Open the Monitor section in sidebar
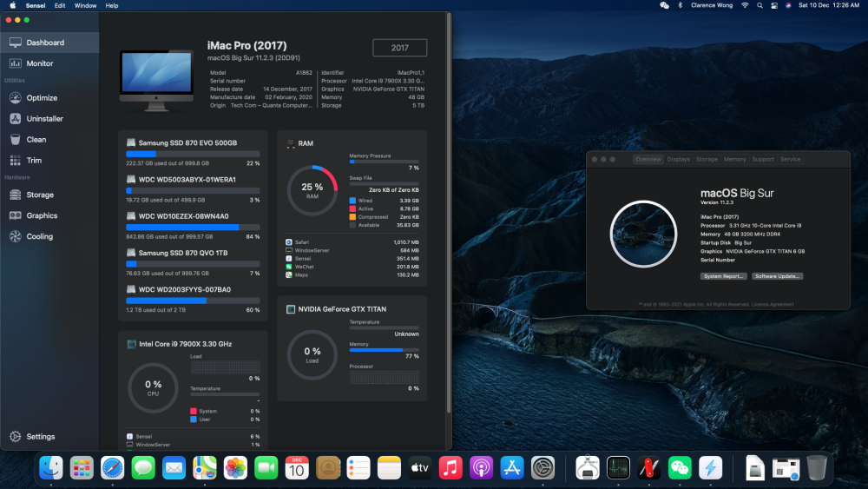868x489 pixels. tap(49, 63)
